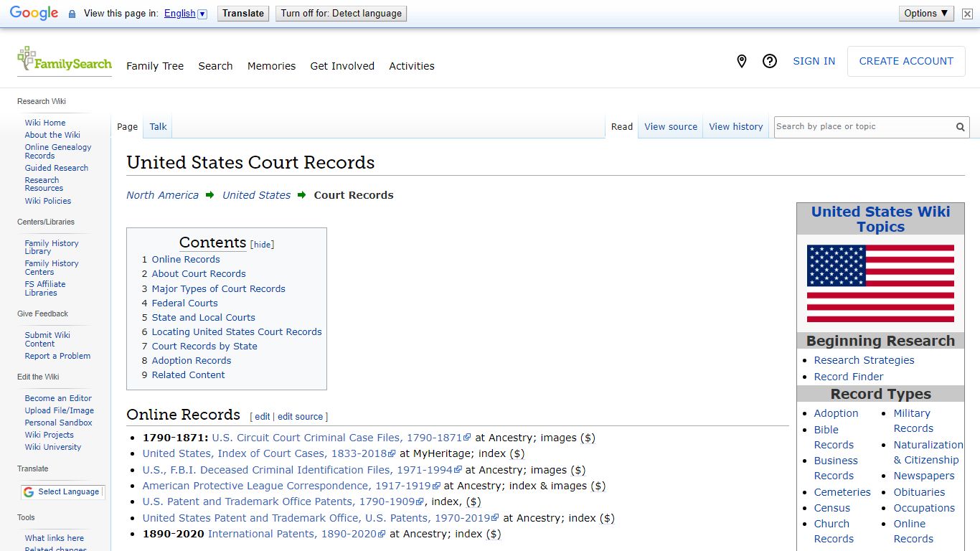Viewport: 980px width, 551px height.
Task: Jump to Locating United States Court Records
Action: (237, 331)
